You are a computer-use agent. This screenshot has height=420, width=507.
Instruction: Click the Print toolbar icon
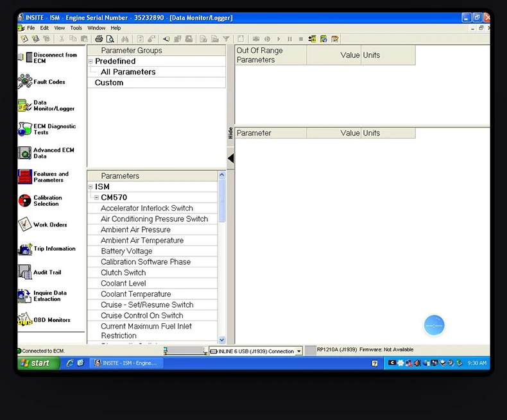click(99, 39)
